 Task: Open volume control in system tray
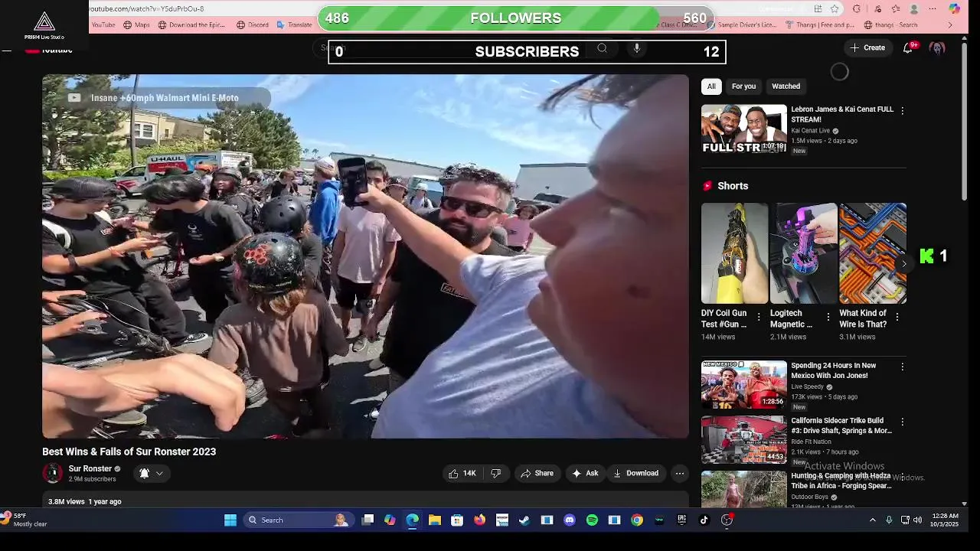(918, 520)
